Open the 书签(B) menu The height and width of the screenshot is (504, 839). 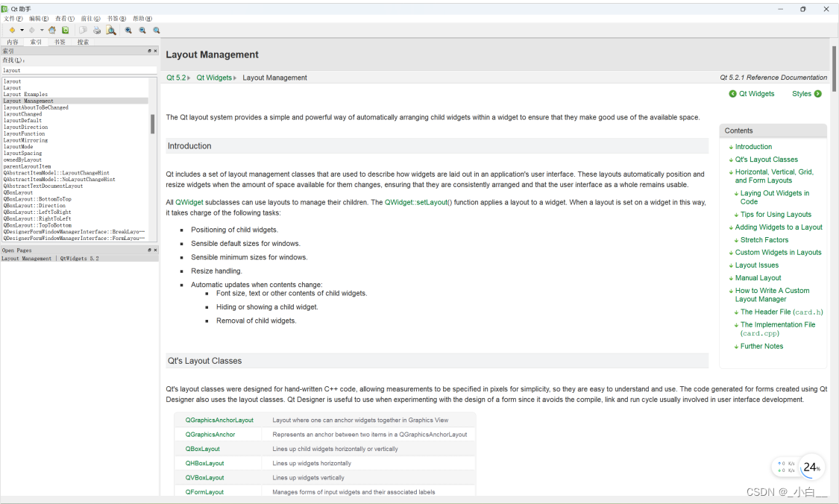click(116, 19)
